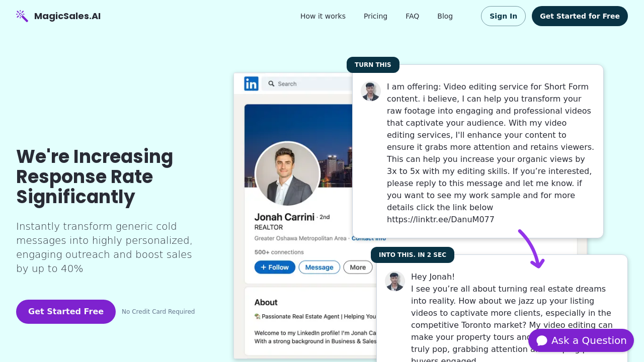This screenshot has height=362, width=644.
Task: Click Jonah Carrini's profile photo
Action: pos(287,174)
